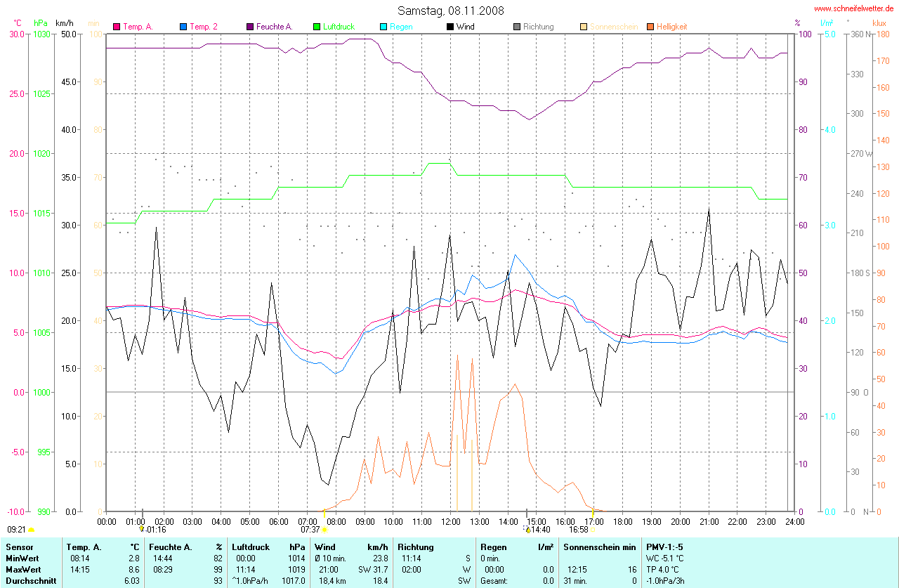The width and height of the screenshot is (899, 588).
Task: Click the 06:00 time axis label
Action: [x=279, y=521]
